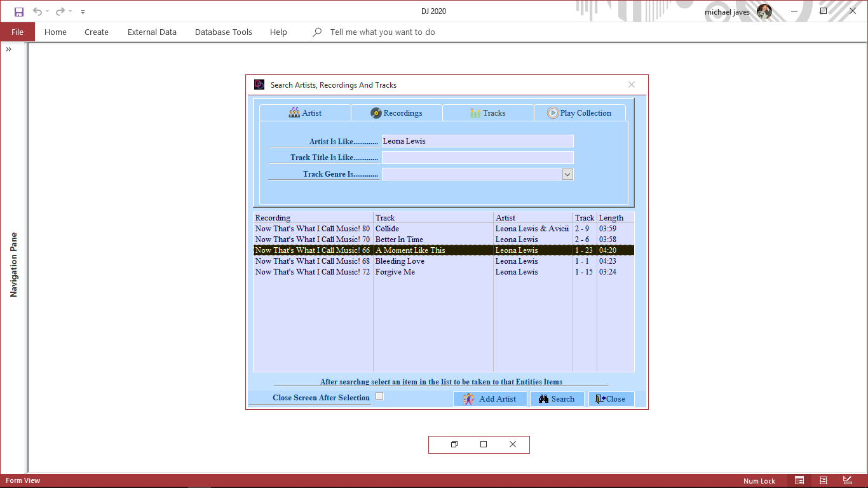This screenshot has height=488, width=868.
Task: Switch to Layout View status icon
Action: 824,480
